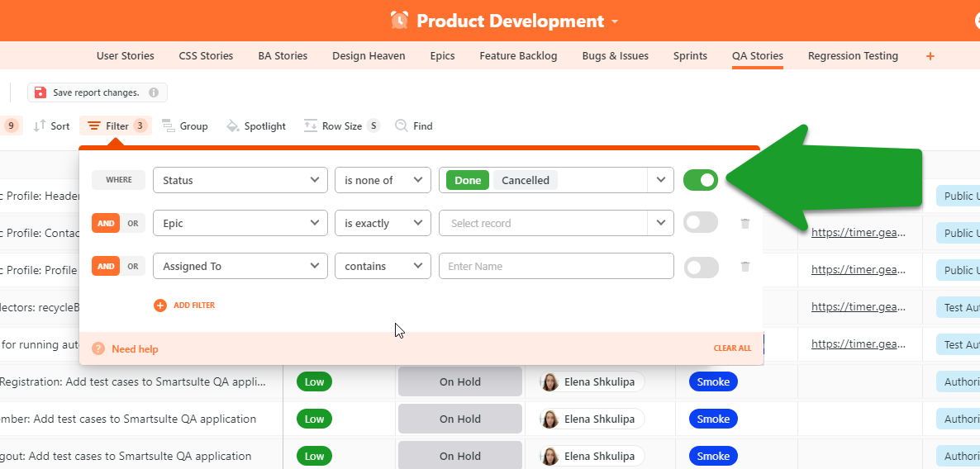This screenshot has width=980, height=469.
Task: Click the Cancelled status tag
Action: pos(525,180)
